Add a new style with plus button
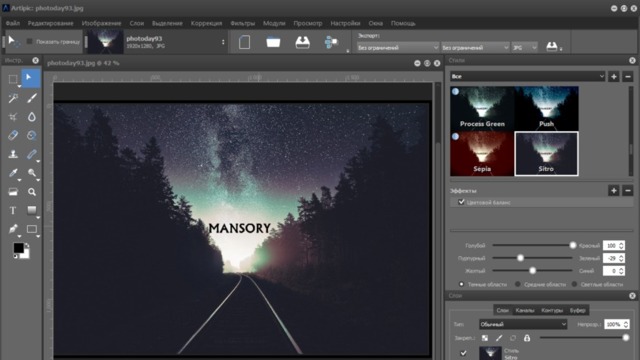Viewport: 640px width, 360px height. (x=613, y=76)
